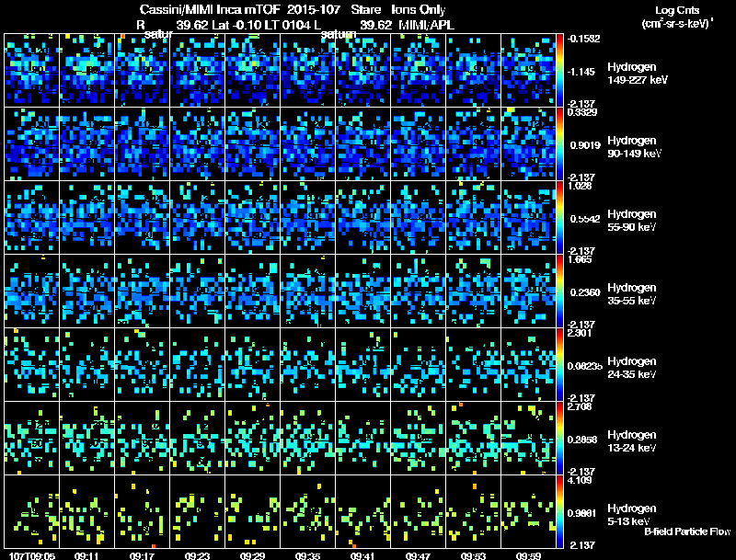736x560 pixels.
Task: Click the color bar for Hydrogen 13-24 keV
Action: (x=559, y=439)
